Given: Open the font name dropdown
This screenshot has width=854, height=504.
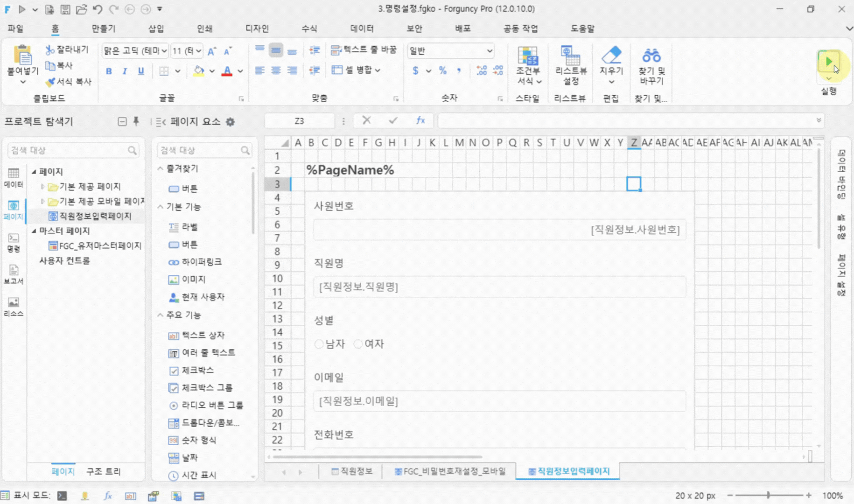Looking at the screenshot, I should (x=135, y=50).
